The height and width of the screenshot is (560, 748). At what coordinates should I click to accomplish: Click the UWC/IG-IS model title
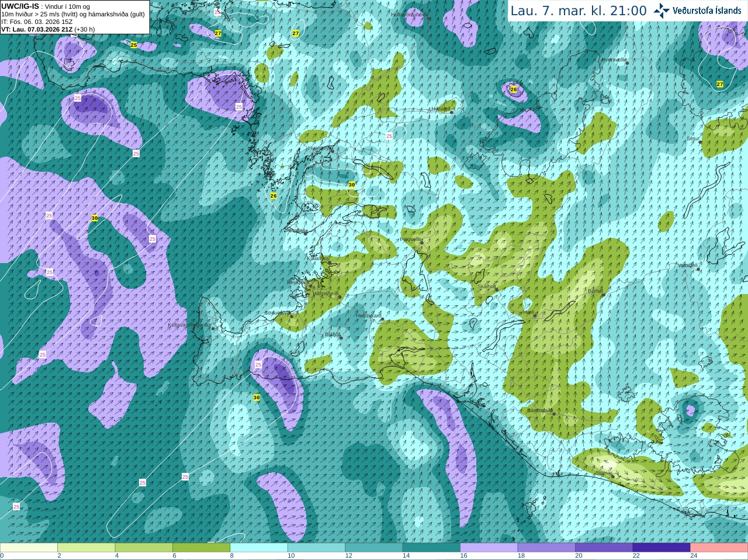point(20,6)
